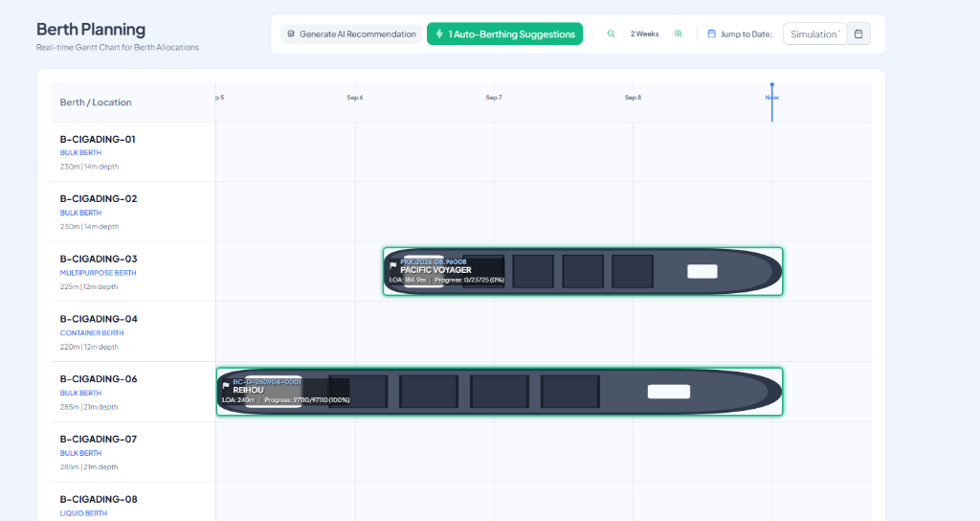The image size is (980, 521).
Task: Click the 2 Weeks zoom level label
Action: click(x=644, y=34)
